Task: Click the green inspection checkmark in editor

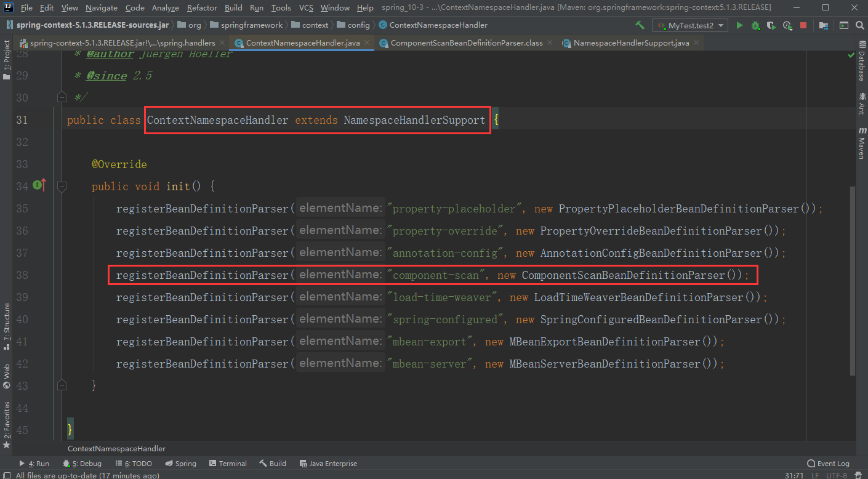Action: (x=851, y=55)
